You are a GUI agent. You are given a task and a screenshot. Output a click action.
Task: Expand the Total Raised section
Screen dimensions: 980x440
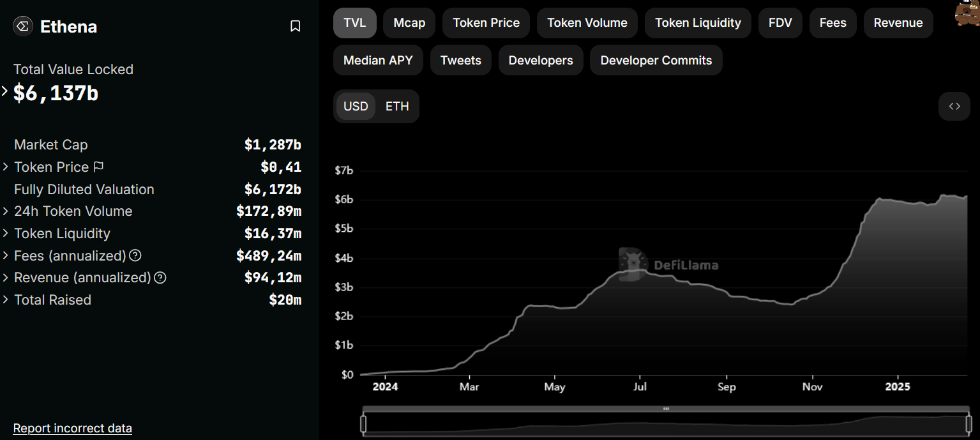5,300
